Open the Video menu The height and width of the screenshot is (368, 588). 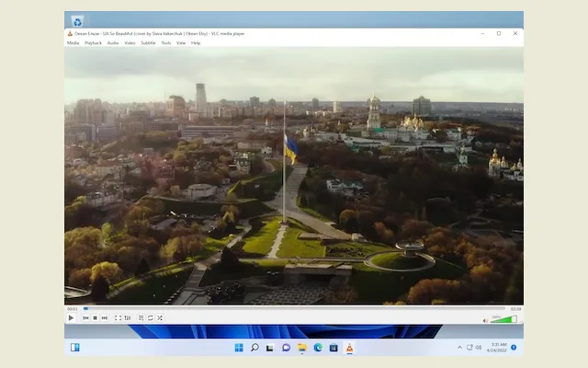coord(130,43)
